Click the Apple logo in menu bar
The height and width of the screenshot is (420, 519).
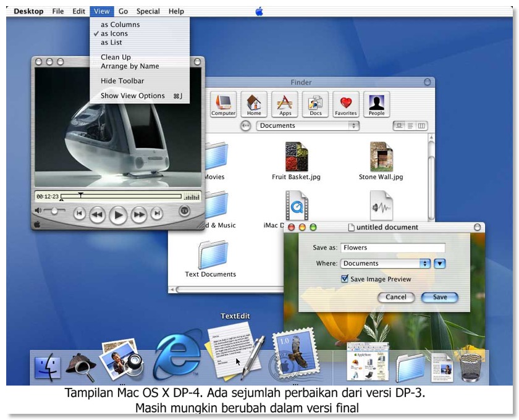pos(259,12)
